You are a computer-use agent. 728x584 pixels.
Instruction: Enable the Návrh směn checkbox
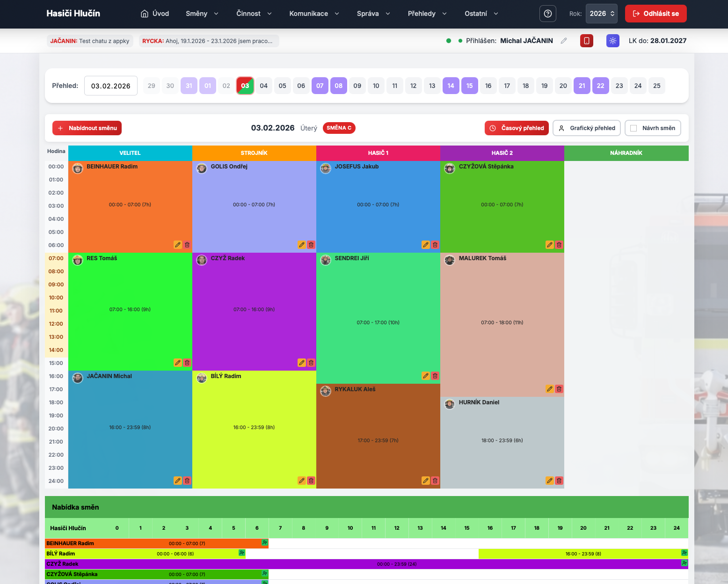(x=633, y=128)
